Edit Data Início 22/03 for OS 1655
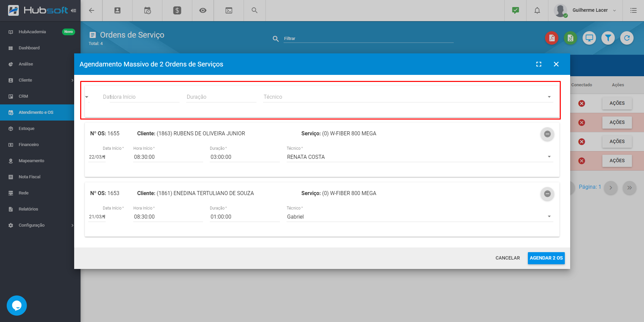 (x=97, y=157)
